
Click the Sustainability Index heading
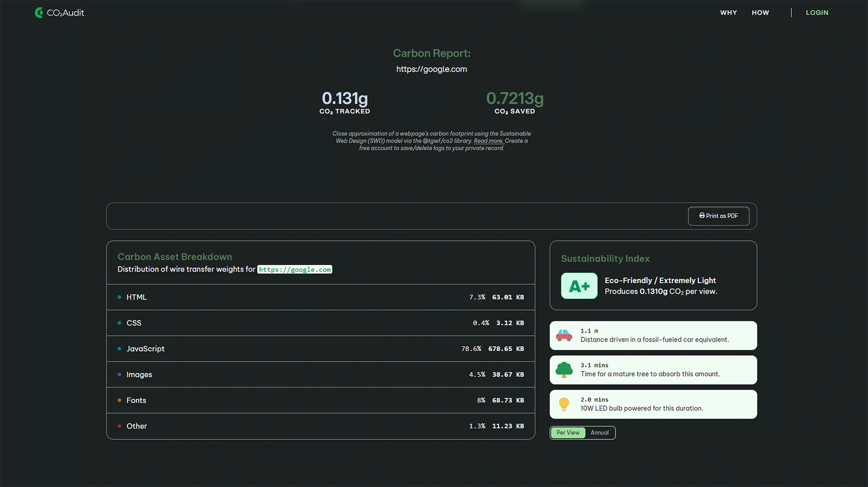pyautogui.click(x=605, y=258)
